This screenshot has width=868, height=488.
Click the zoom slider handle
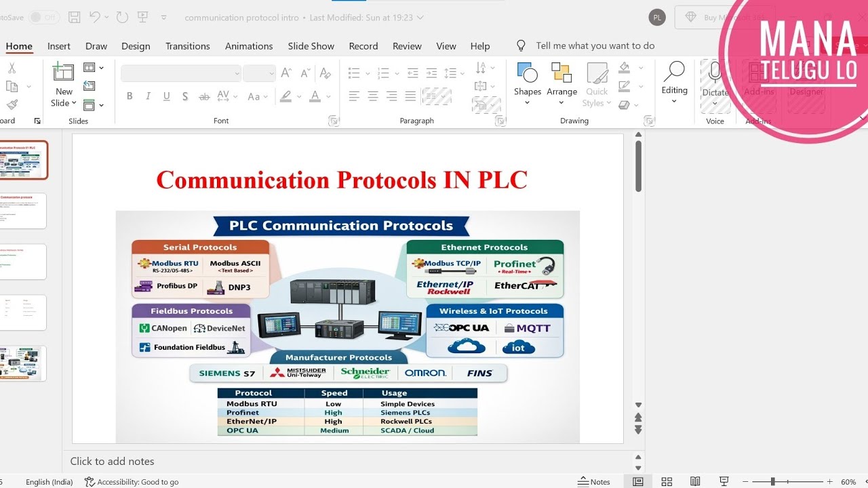pyautogui.click(x=772, y=482)
